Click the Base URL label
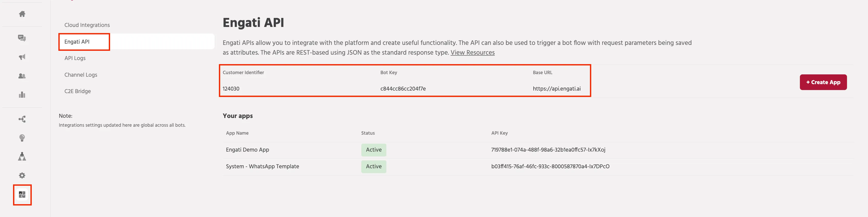868x217 pixels. coord(543,73)
